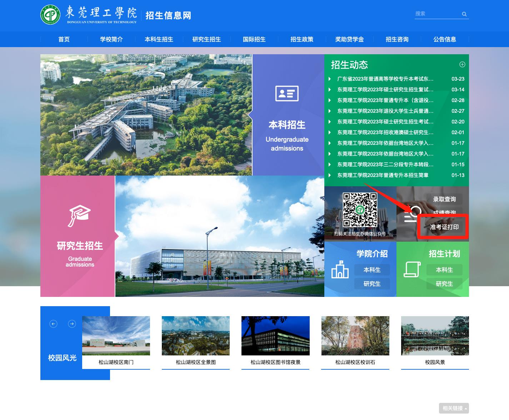Click the ID card icon above 本科招生
Viewport: 509px width, 420px height.
coord(287,93)
